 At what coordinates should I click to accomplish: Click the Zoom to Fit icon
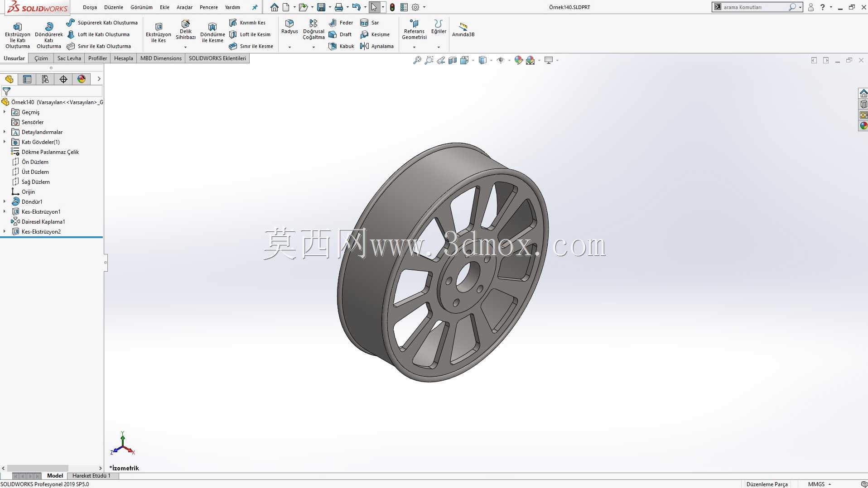(x=417, y=60)
